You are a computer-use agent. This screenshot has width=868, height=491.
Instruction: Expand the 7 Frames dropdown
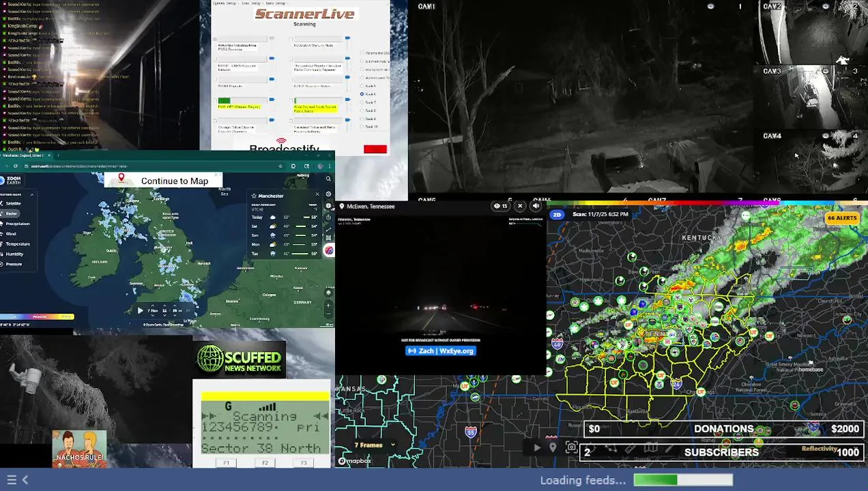click(375, 445)
